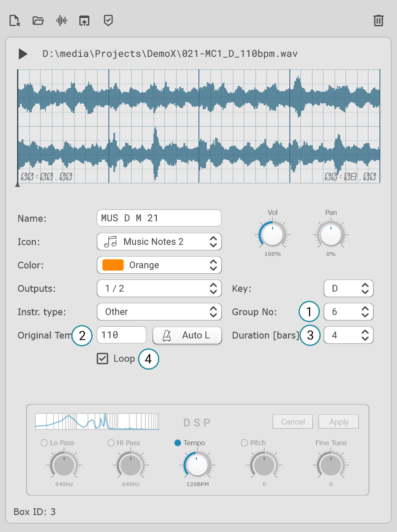The width and height of the screenshot is (397, 532).
Task: Open the Icon dropdown showing Music Notes 2
Action: click(159, 242)
